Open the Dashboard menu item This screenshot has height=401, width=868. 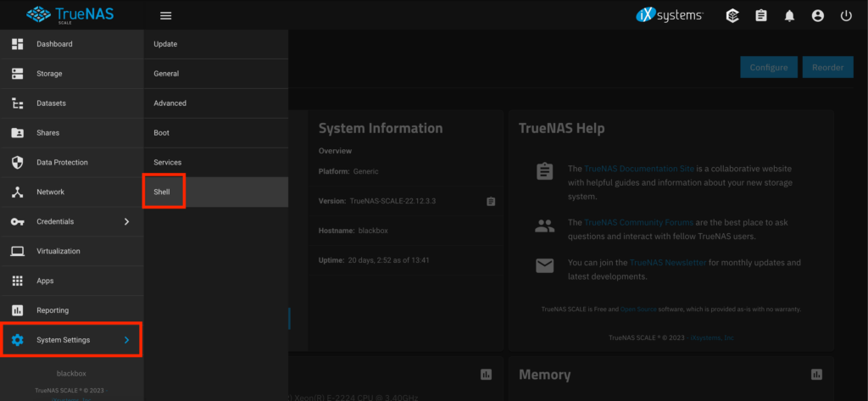72,44
